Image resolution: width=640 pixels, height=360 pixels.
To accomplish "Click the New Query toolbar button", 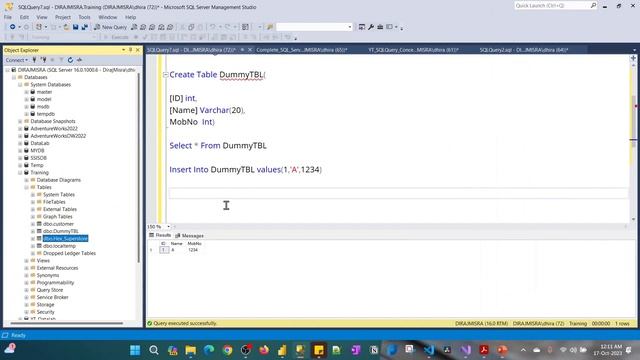I will pyautogui.click(x=110, y=27).
